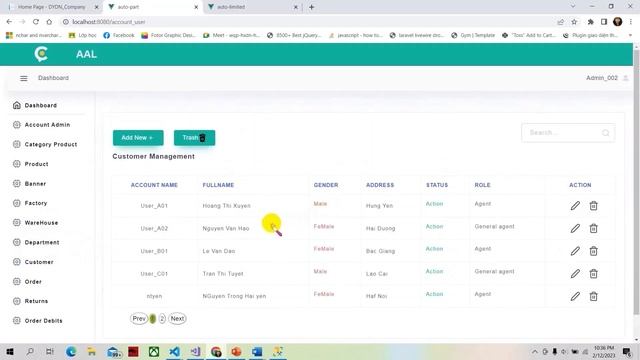Switch to Home Page browser tab
The width and height of the screenshot is (640, 360).
(x=52, y=7)
